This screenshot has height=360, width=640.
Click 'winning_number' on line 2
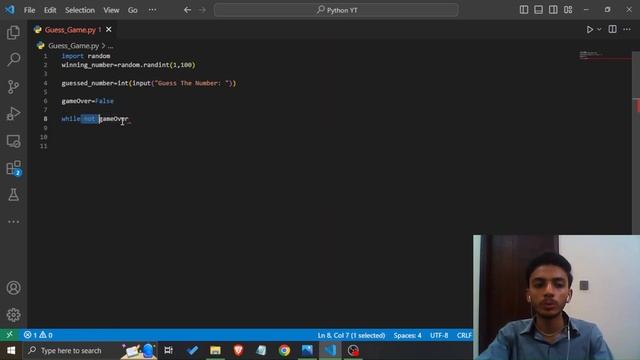tap(87, 65)
